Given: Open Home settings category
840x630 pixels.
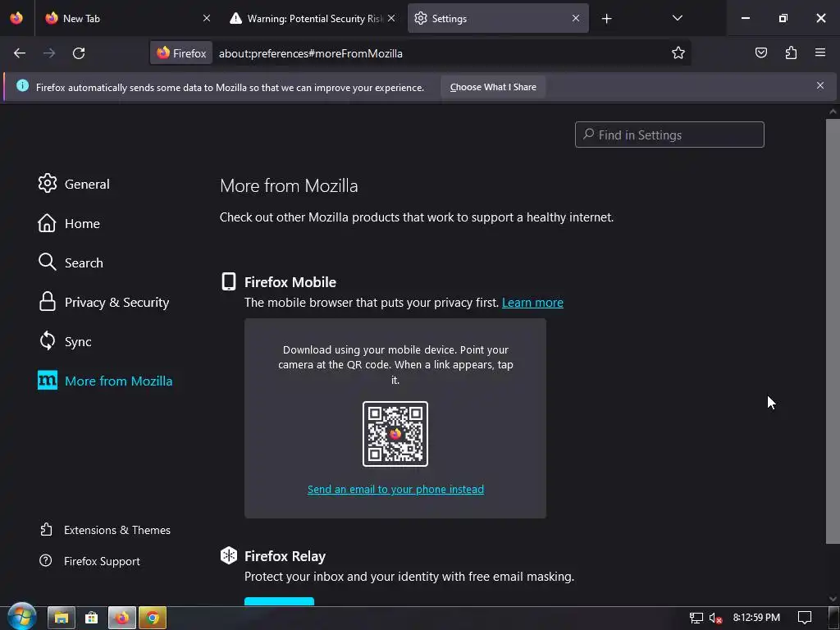Looking at the screenshot, I should (69, 223).
